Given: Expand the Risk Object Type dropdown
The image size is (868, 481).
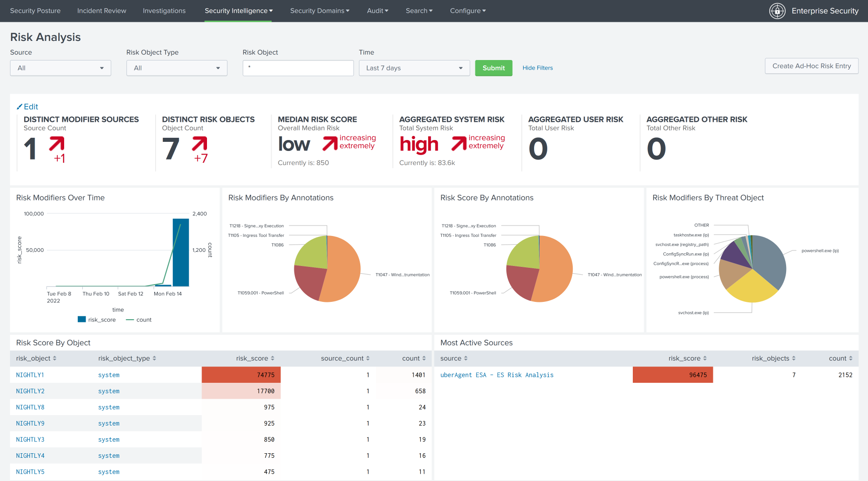Looking at the screenshot, I should [177, 68].
